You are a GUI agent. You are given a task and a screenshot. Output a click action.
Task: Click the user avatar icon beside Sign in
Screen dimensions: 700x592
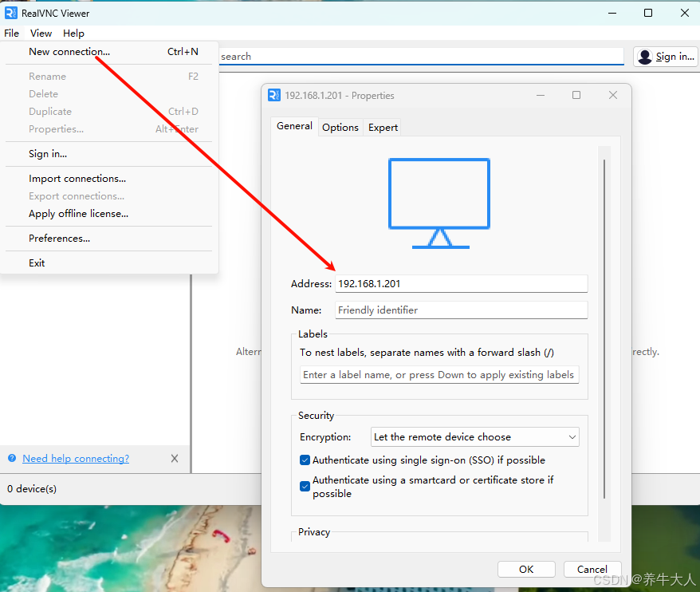click(x=645, y=57)
